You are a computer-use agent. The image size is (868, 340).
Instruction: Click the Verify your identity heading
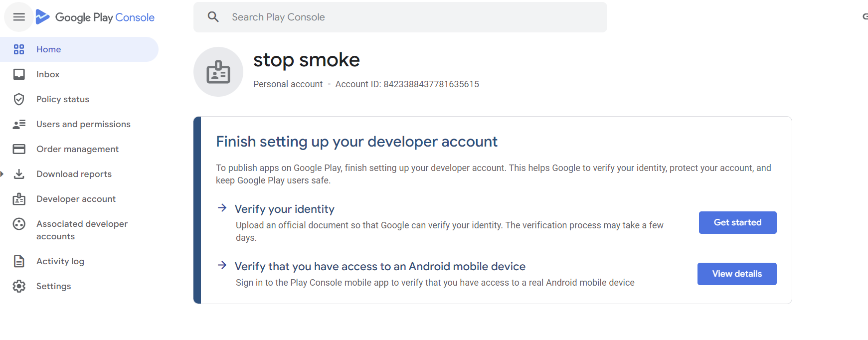pyautogui.click(x=285, y=209)
